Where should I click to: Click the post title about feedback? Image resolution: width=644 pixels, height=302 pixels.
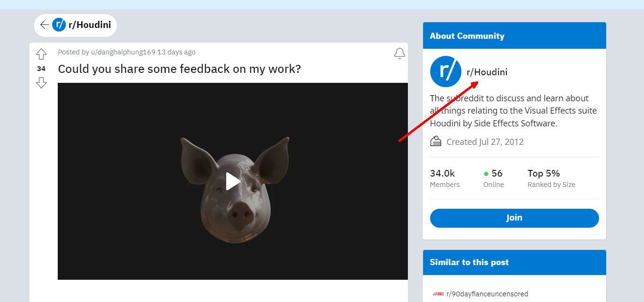(179, 69)
